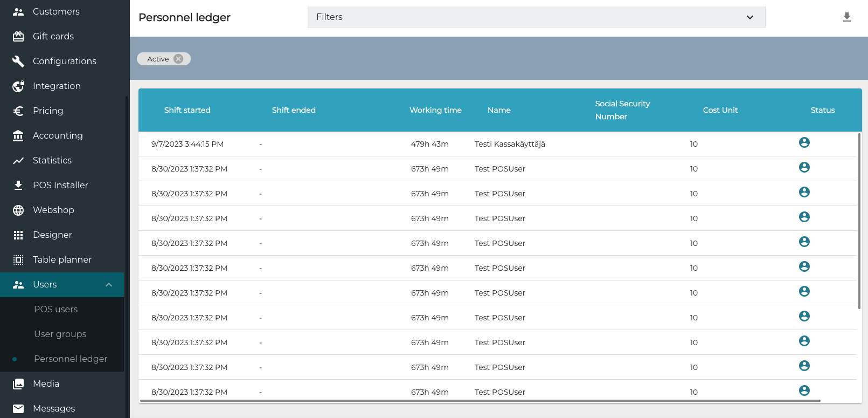Image resolution: width=868 pixels, height=418 pixels.
Task: Sort by Working time column
Action: (435, 110)
